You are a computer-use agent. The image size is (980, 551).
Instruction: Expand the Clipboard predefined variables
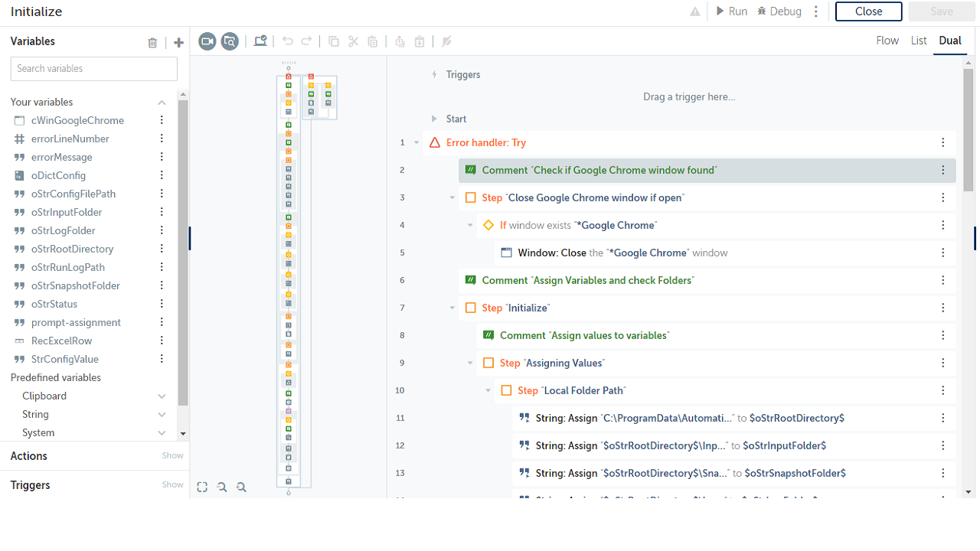point(162,396)
